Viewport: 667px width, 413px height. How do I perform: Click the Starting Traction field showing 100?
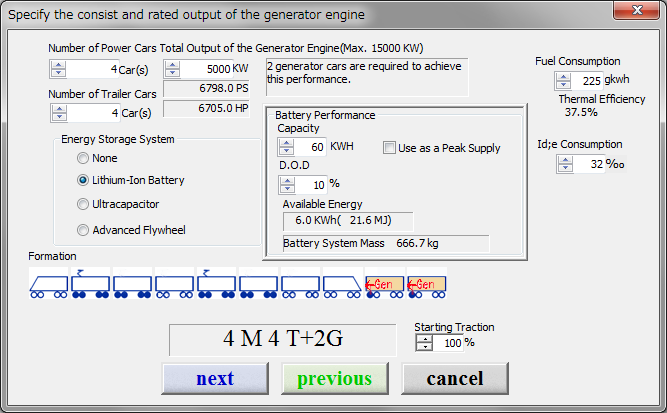pyautogui.click(x=448, y=343)
